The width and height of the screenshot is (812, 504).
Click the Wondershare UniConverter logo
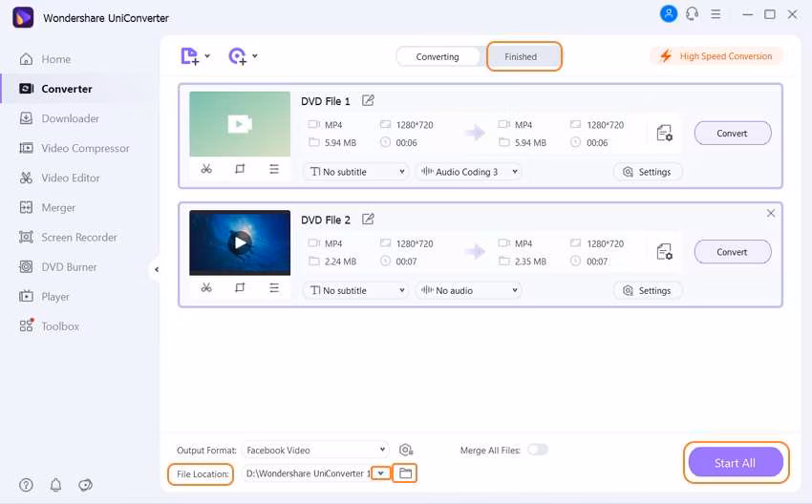point(23,17)
